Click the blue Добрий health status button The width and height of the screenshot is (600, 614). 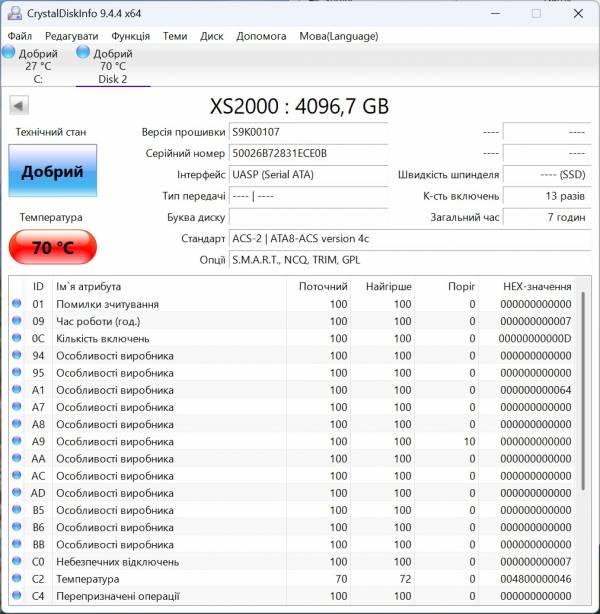point(52,170)
